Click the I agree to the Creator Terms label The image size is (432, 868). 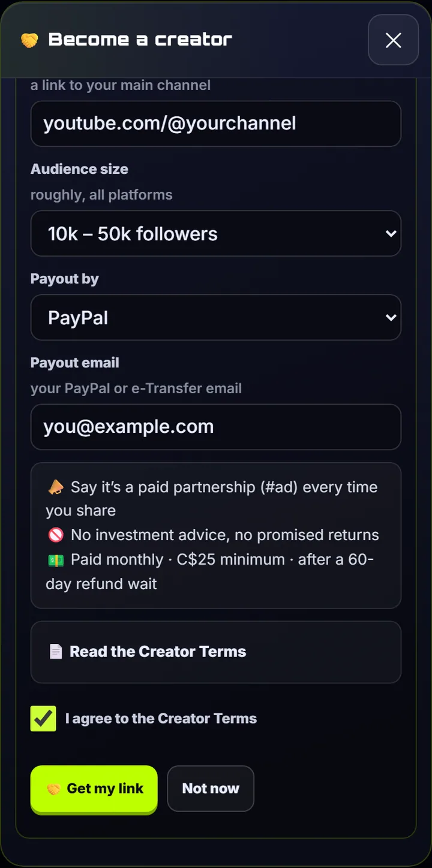point(161,719)
